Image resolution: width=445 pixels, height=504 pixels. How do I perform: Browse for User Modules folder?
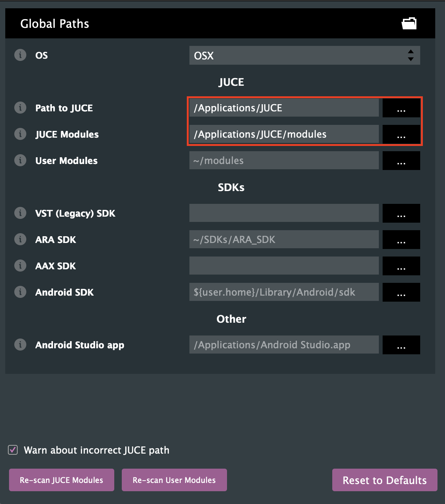click(401, 161)
